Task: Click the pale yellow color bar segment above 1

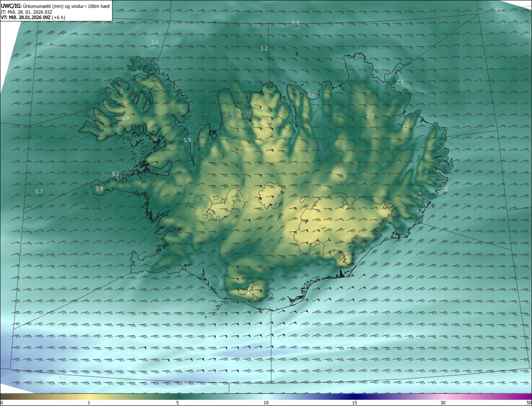Action: pyautogui.click(x=89, y=397)
